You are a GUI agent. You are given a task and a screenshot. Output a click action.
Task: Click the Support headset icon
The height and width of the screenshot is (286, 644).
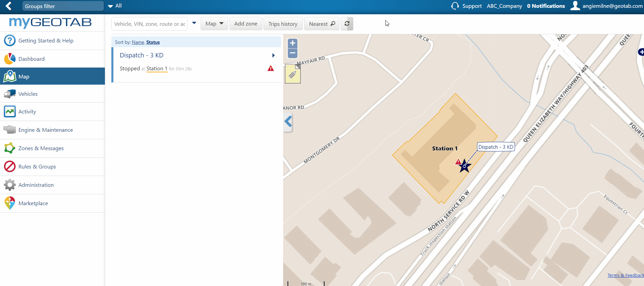pyautogui.click(x=455, y=6)
